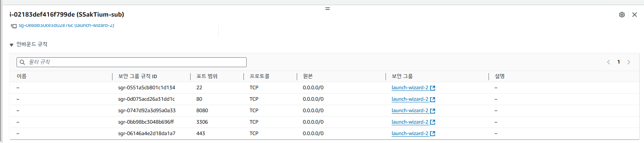Click external link icon in port 3306 row

pos(432,122)
